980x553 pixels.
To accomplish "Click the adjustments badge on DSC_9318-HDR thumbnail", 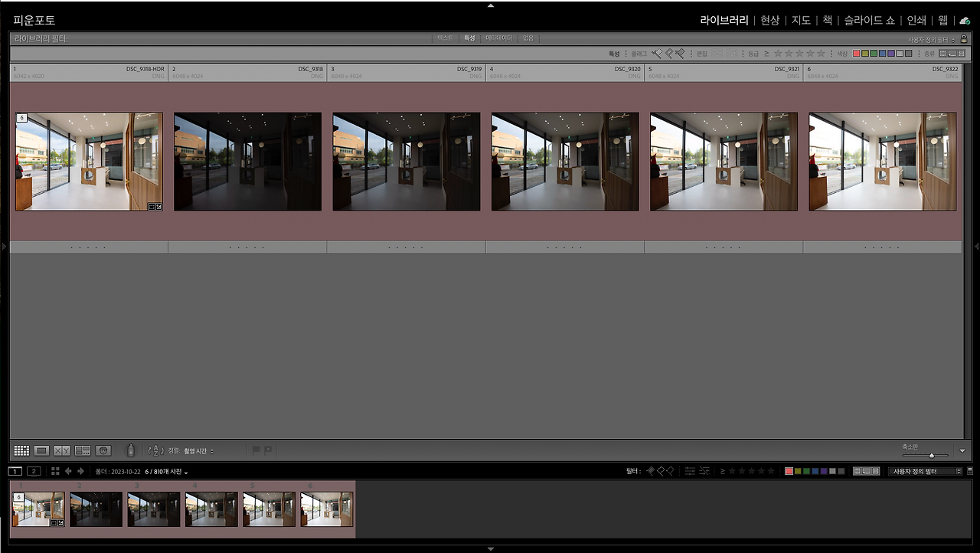I will tap(158, 206).
